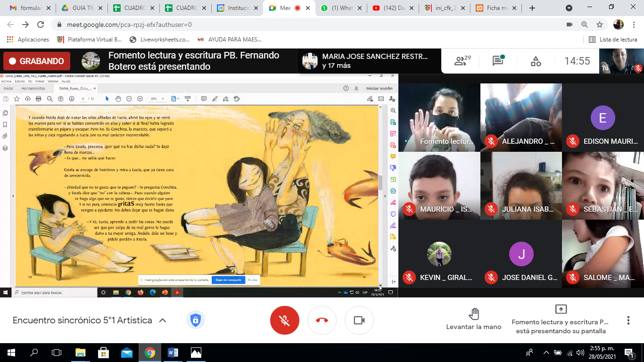644x362 pixels.
Task: Open the Meet chat panel
Action: point(498,61)
